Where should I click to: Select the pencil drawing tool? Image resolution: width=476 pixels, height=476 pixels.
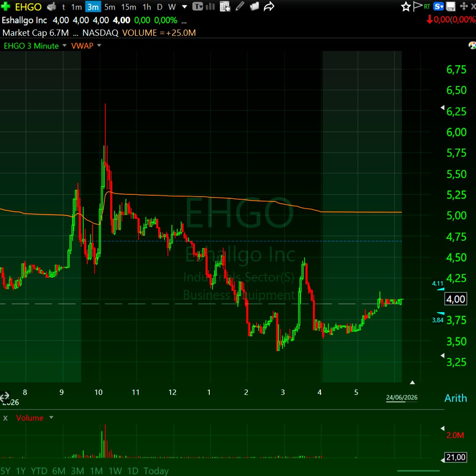[x=240, y=6]
